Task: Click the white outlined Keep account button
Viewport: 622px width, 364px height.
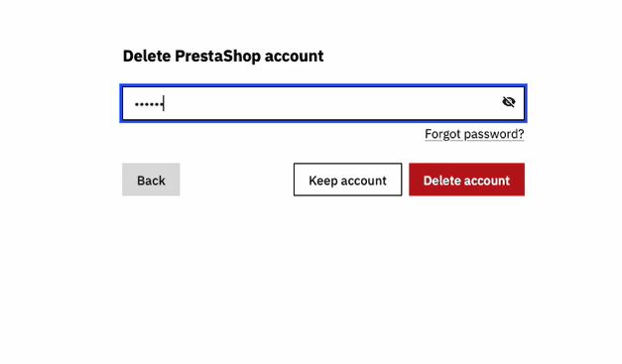Action: coord(347,180)
